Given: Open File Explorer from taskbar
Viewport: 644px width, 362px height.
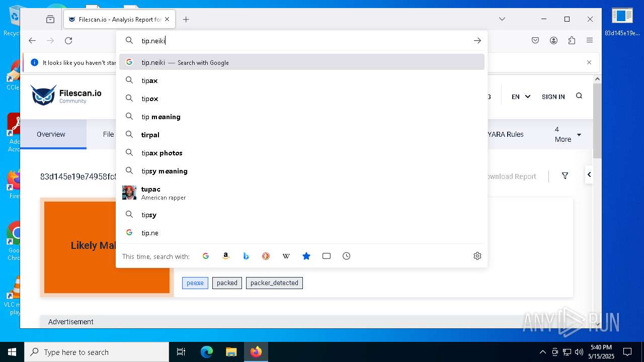Looking at the screenshot, I should tap(231, 352).
